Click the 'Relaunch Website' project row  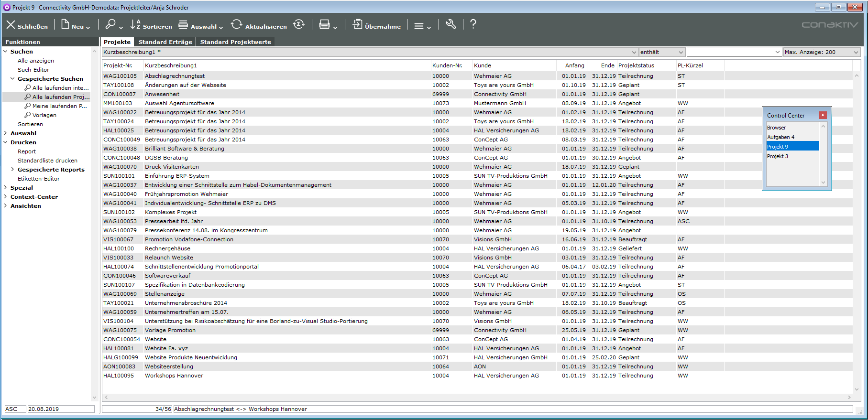click(477, 258)
